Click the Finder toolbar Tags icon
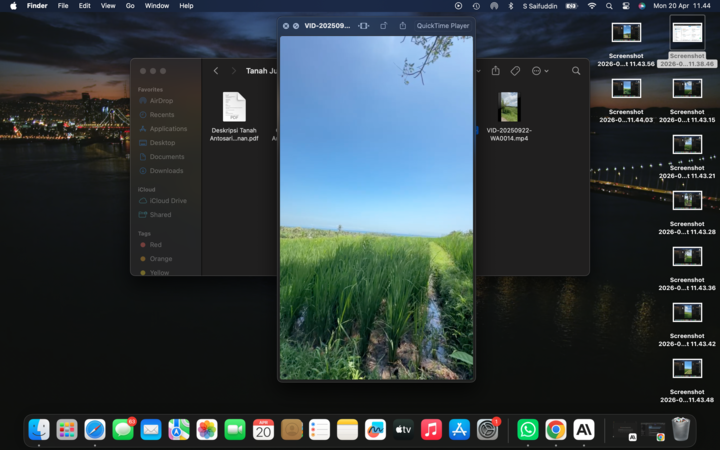Image resolution: width=720 pixels, height=450 pixels. click(x=515, y=71)
